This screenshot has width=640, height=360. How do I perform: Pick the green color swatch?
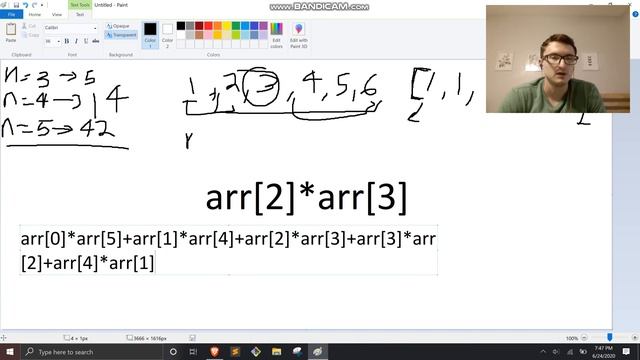pyautogui.click(x=236, y=26)
